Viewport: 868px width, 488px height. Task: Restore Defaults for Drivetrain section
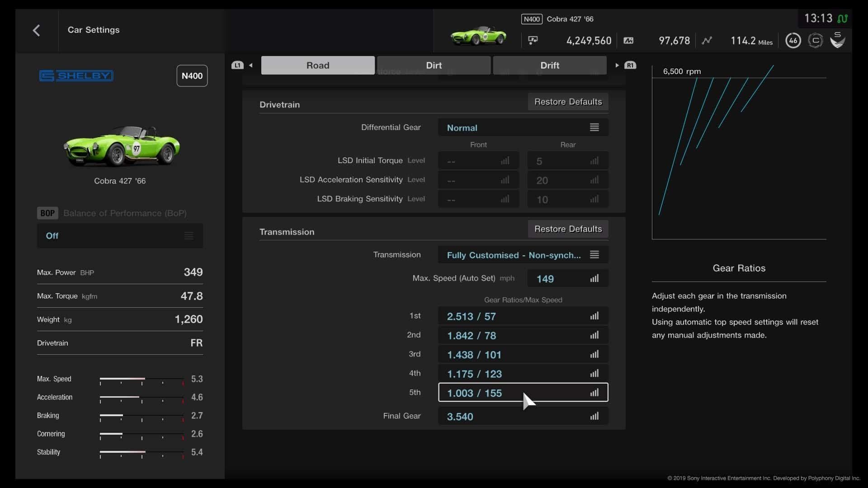click(568, 102)
